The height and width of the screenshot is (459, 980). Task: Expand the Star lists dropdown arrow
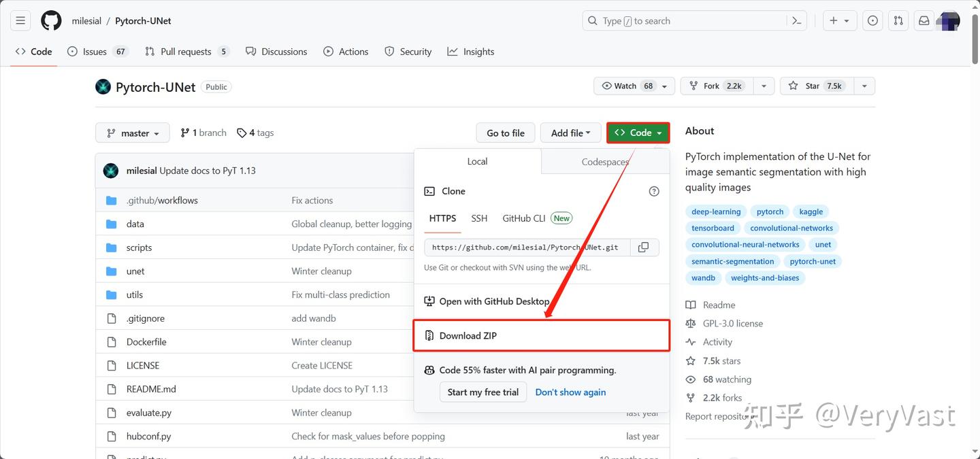pyautogui.click(x=864, y=86)
